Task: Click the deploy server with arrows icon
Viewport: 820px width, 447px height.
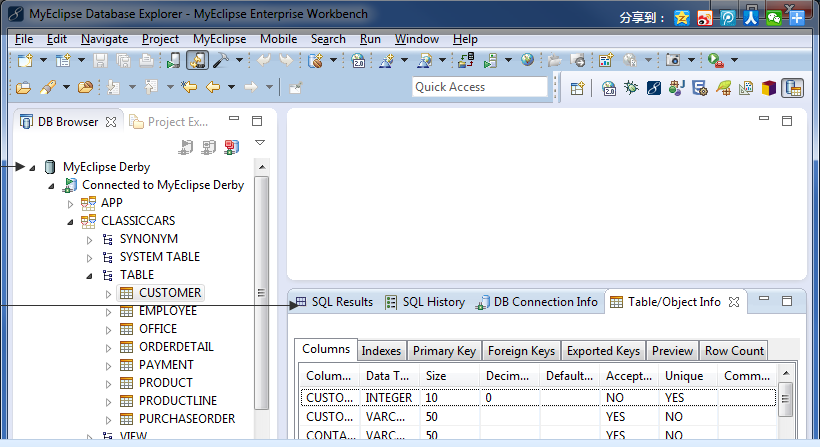Action: pyautogui.click(x=465, y=61)
